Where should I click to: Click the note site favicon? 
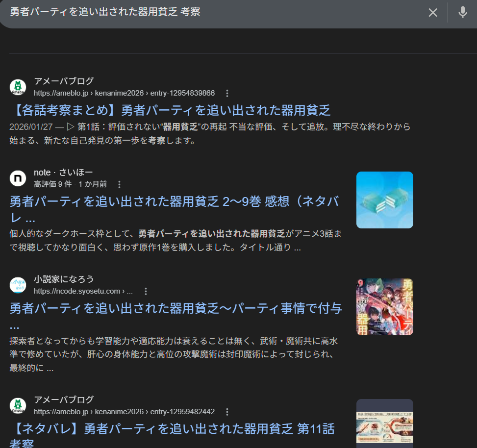click(18, 178)
